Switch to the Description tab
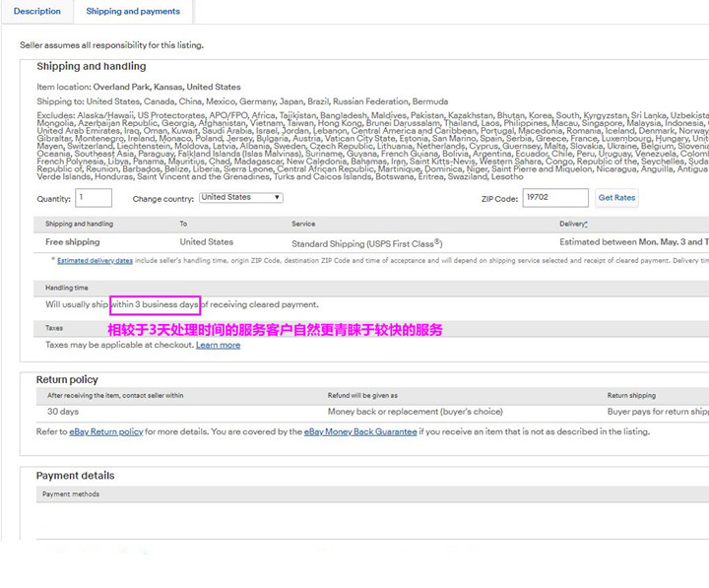Screen dimensions: 709x588 [37, 11]
